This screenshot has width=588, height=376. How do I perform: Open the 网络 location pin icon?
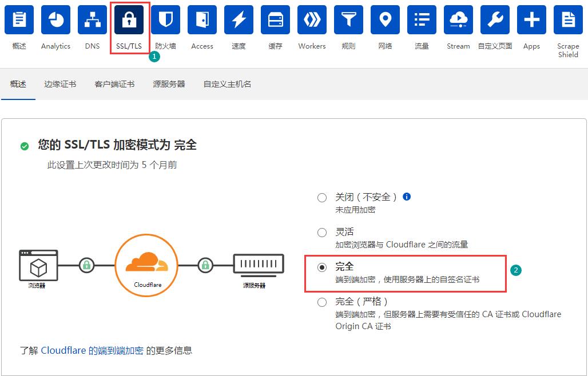click(x=385, y=19)
